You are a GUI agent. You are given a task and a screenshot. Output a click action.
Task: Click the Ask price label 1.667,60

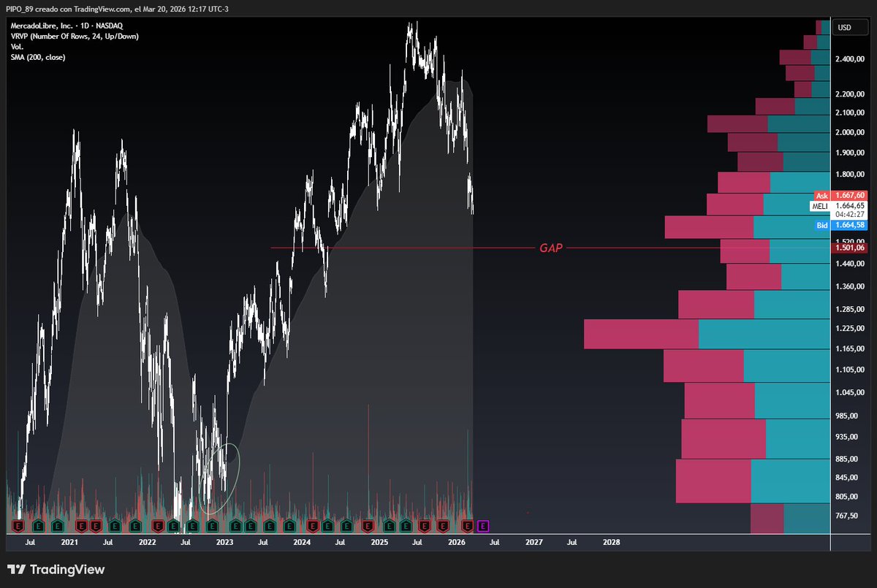850,196
